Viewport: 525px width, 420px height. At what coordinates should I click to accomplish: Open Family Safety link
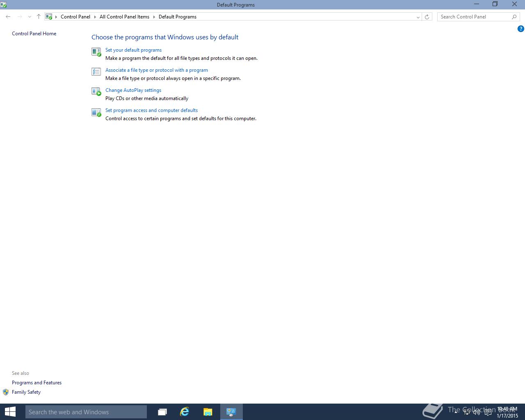(26, 392)
